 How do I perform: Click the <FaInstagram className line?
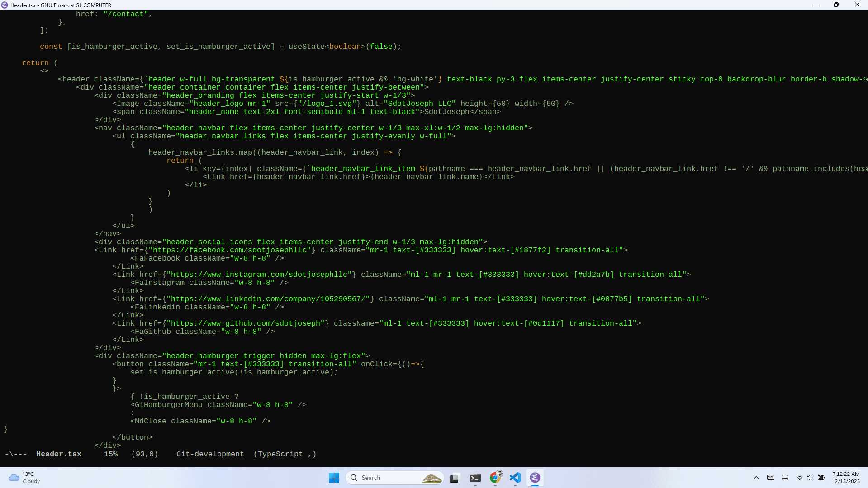click(209, 283)
